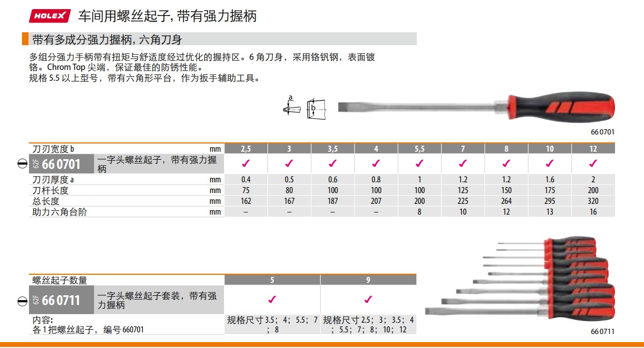The height and width of the screenshot is (348, 644).
Task: Click the 66 0701 caption under the screwdriver image
Action: 603,132
